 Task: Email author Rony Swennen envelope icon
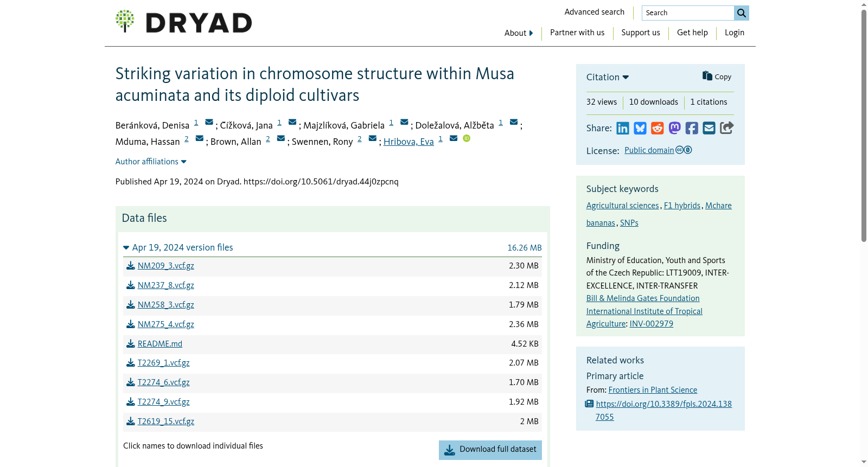pyautogui.click(x=373, y=138)
